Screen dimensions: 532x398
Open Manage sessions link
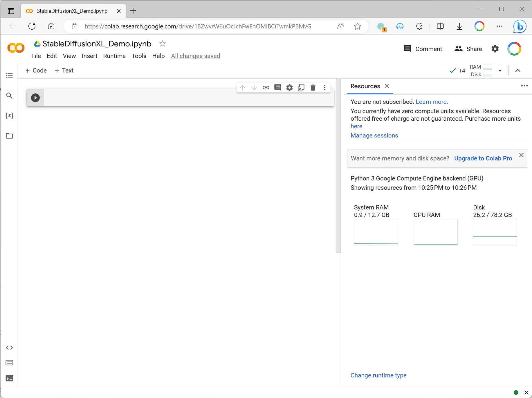pos(374,135)
